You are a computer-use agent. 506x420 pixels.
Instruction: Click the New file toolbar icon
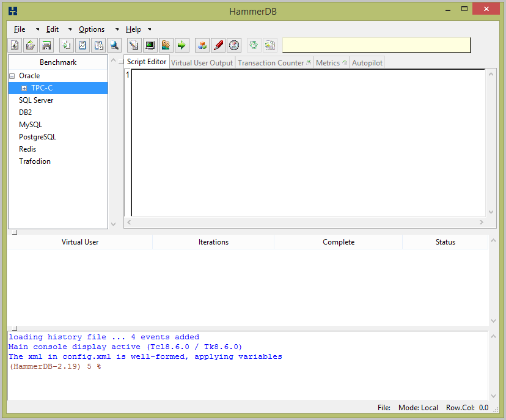[15, 45]
